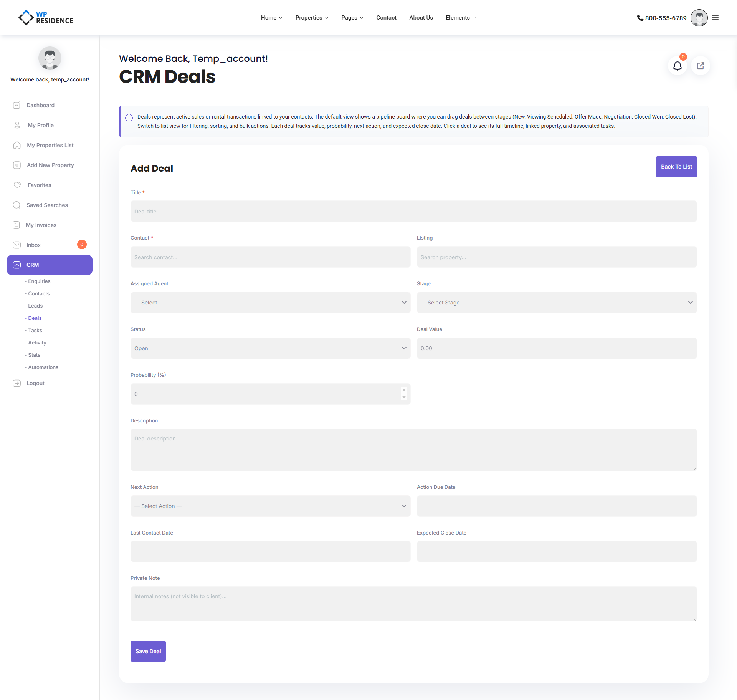Click the Logout arrow icon

(x=17, y=383)
